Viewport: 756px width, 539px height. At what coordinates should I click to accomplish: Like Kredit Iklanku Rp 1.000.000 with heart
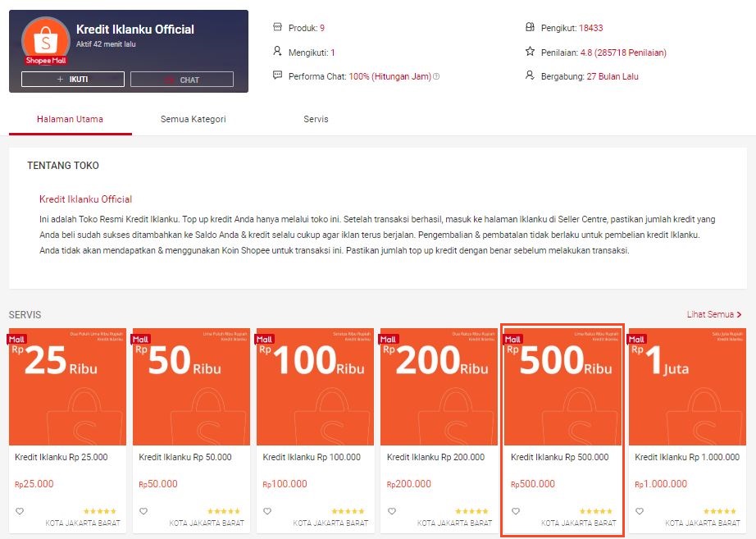coord(640,511)
